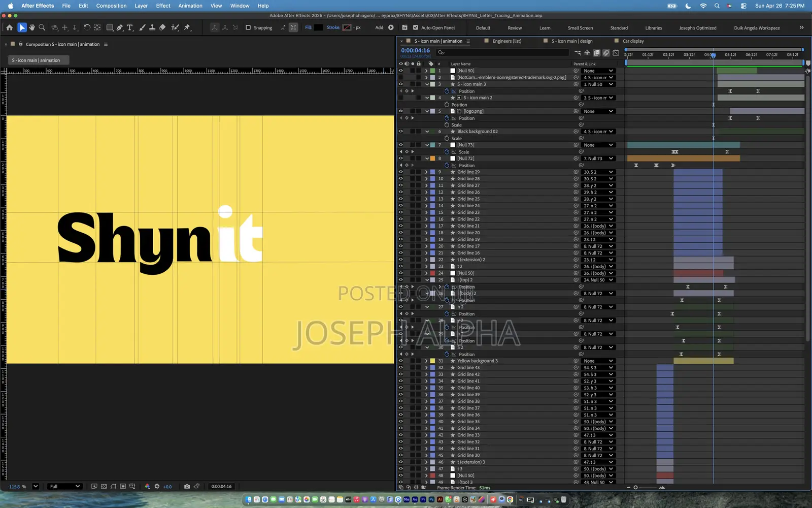The image size is (812, 508).
Task: Click the Home icon in the toolbar
Action: point(9,27)
